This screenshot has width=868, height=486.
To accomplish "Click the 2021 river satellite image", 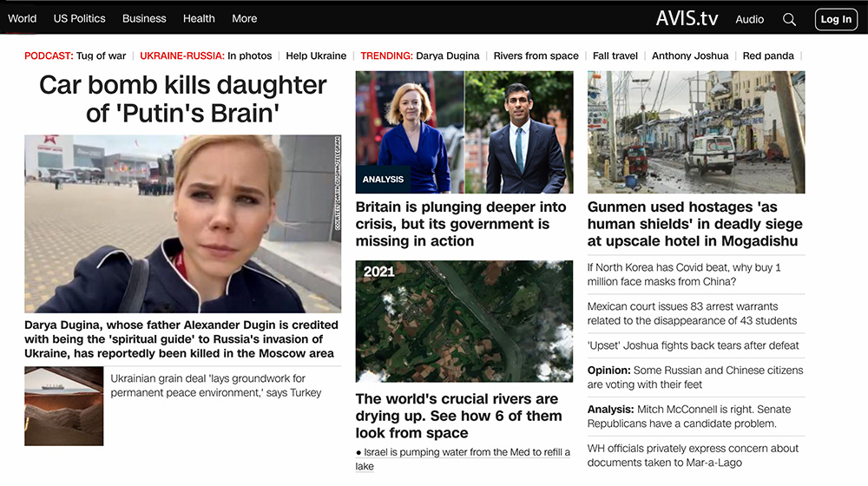I will pyautogui.click(x=464, y=321).
